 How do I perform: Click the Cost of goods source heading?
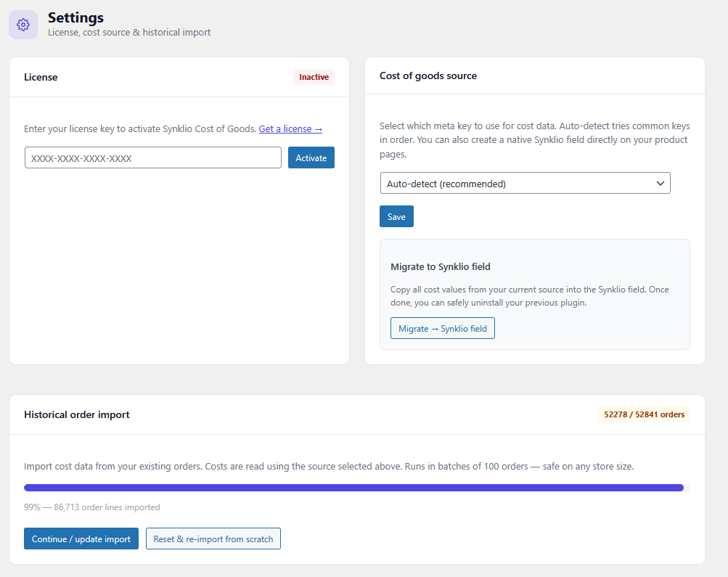(x=428, y=75)
